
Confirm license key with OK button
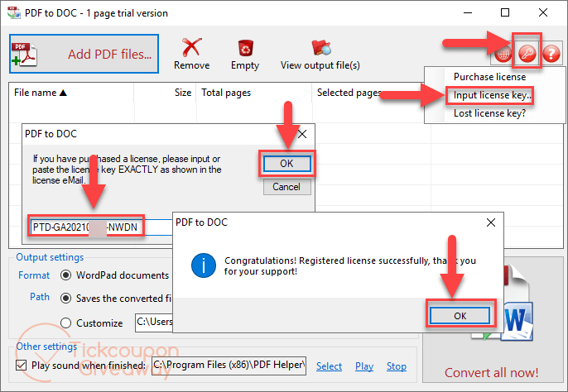point(286,164)
